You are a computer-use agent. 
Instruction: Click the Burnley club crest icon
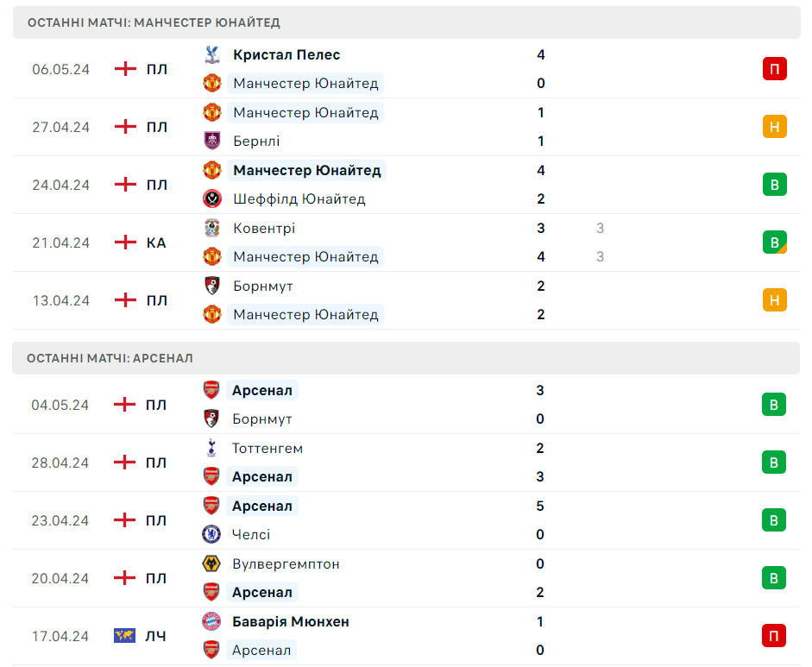click(x=211, y=141)
